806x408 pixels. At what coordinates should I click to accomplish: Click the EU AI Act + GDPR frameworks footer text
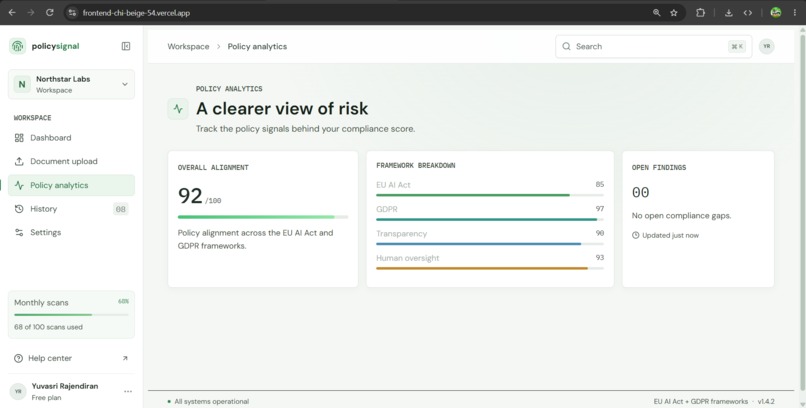[x=701, y=401]
